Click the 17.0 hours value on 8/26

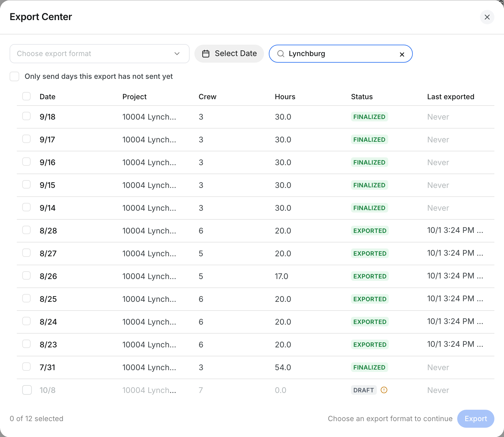pyautogui.click(x=281, y=276)
